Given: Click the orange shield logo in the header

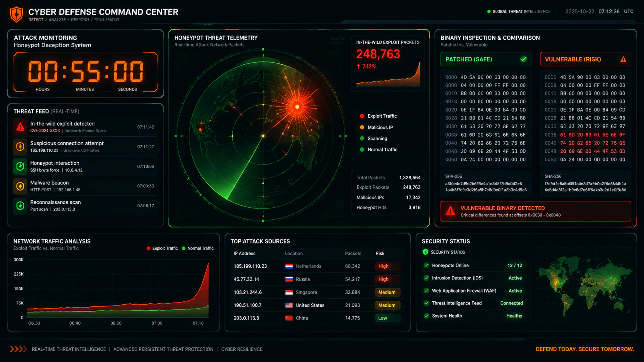Looking at the screenshot, I should [x=16, y=14].
